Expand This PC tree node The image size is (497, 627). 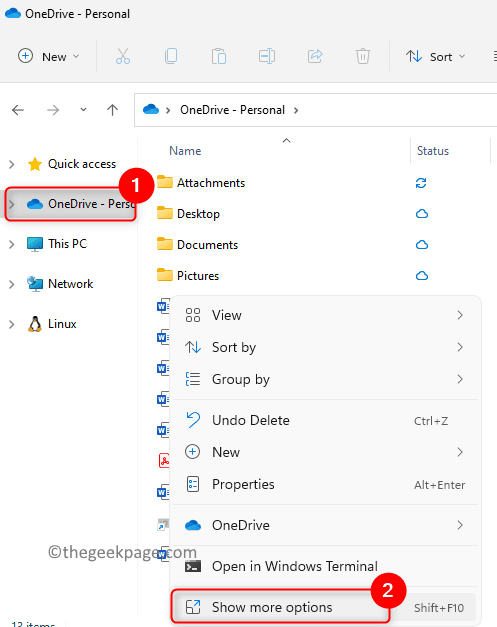[12, 244]
